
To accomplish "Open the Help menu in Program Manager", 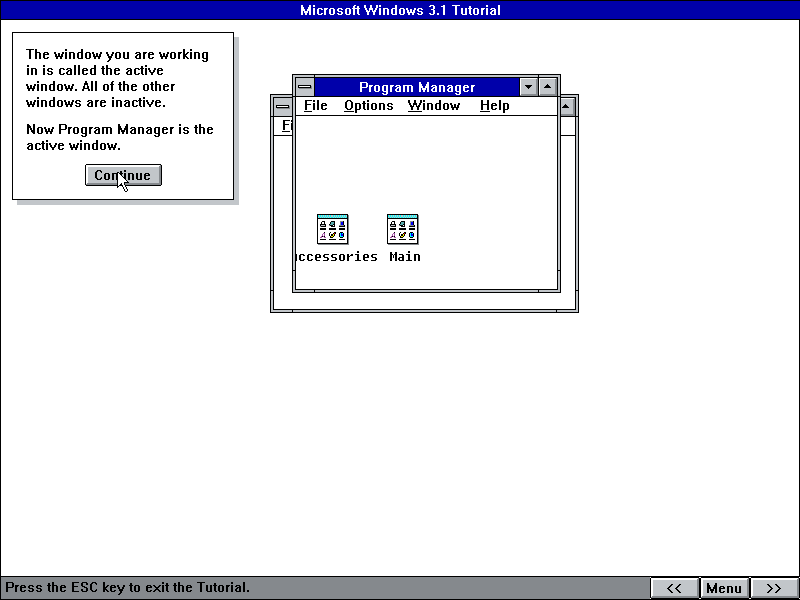I will pyautogui.click(x=494, y=106).
